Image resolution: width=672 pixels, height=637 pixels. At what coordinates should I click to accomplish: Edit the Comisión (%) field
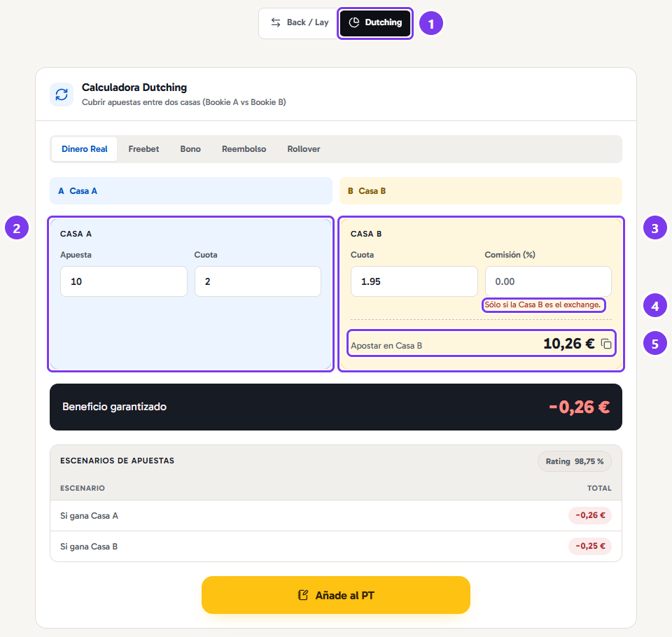pos(548,281)
